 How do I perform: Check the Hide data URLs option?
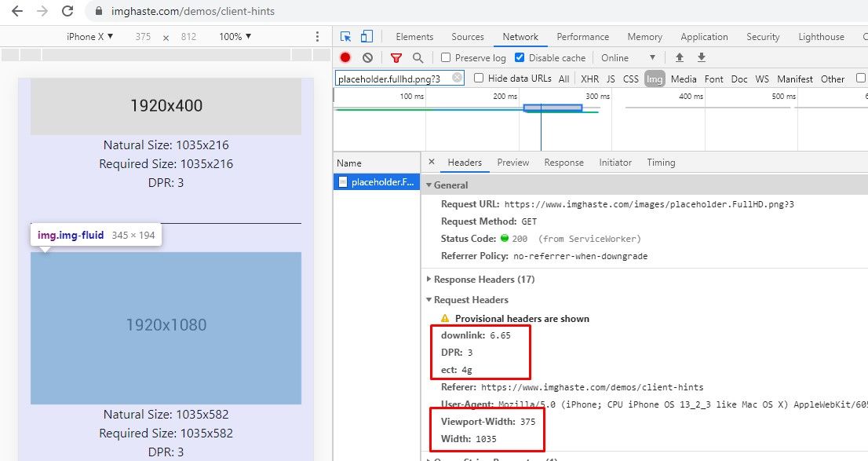tap(479, 79)
